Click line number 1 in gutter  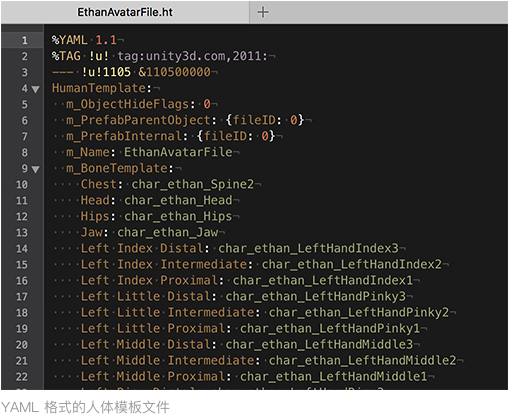coord(25,40)
